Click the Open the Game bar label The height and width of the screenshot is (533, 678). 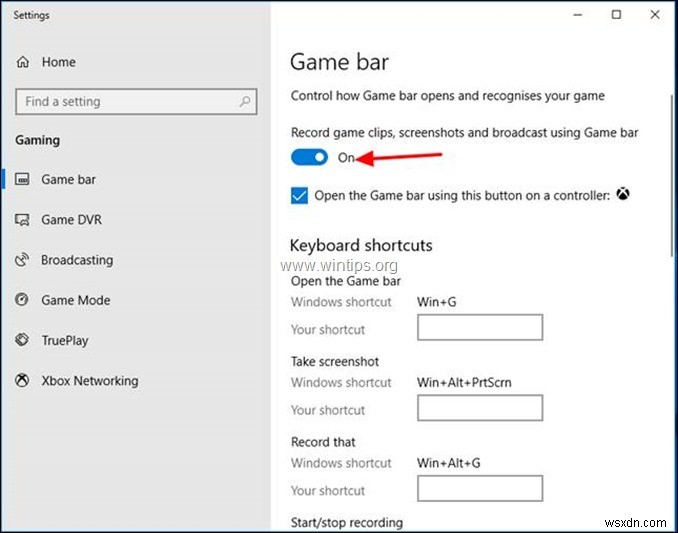pos(345,281)
